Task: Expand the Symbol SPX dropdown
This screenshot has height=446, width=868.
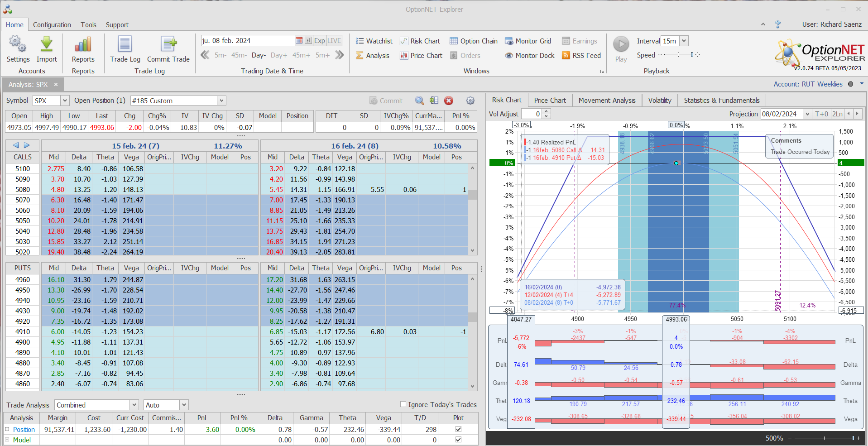Action: (65, 101)
